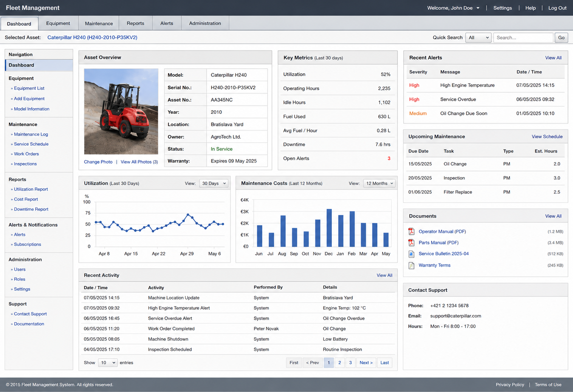The height and width of the screenshot is (392, 573).
Task: Change the Utilization view range dropdown
Action: [x=214, y=183]
